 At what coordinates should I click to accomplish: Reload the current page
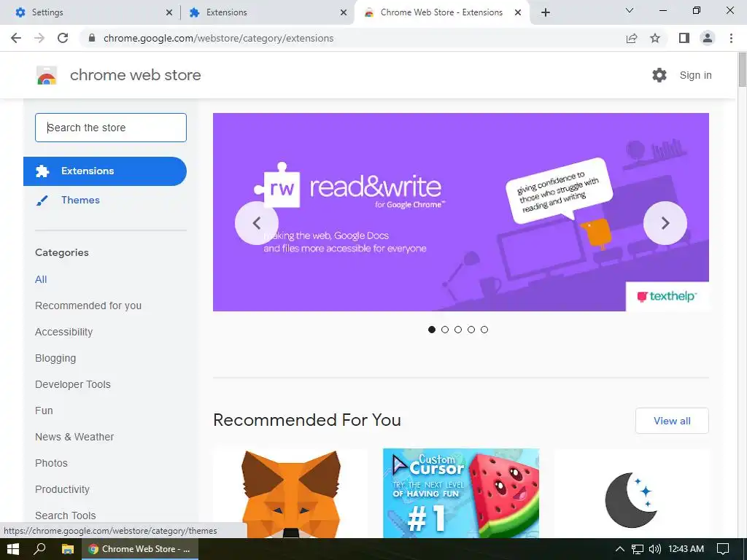(x=63, y=38)
